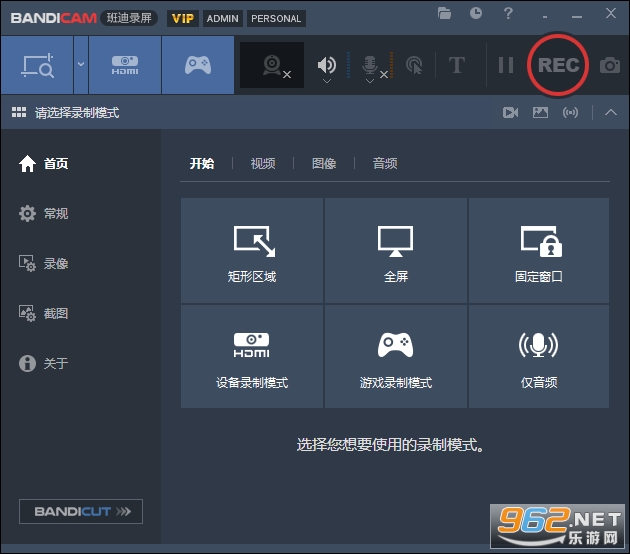Select the 开始 tab
The height and width of the screenshot is (554, 630).
click(x=202, y=164)
